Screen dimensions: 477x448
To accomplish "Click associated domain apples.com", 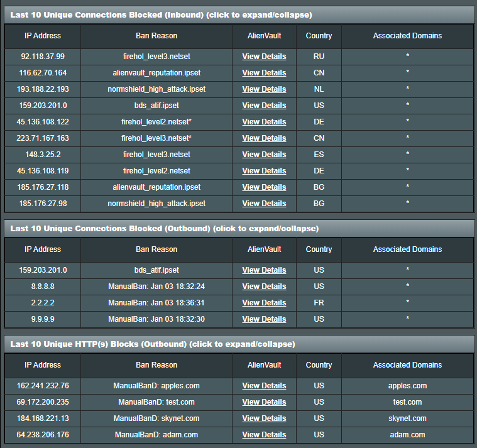I will [407, 386].
